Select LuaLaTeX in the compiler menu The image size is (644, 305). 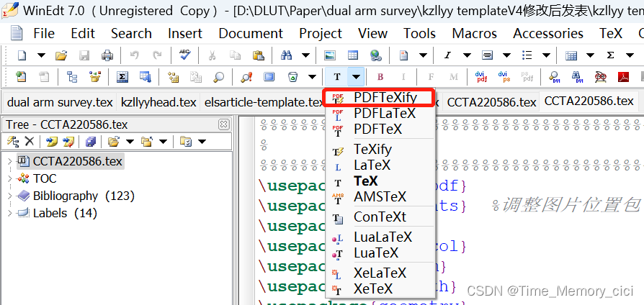380,237
